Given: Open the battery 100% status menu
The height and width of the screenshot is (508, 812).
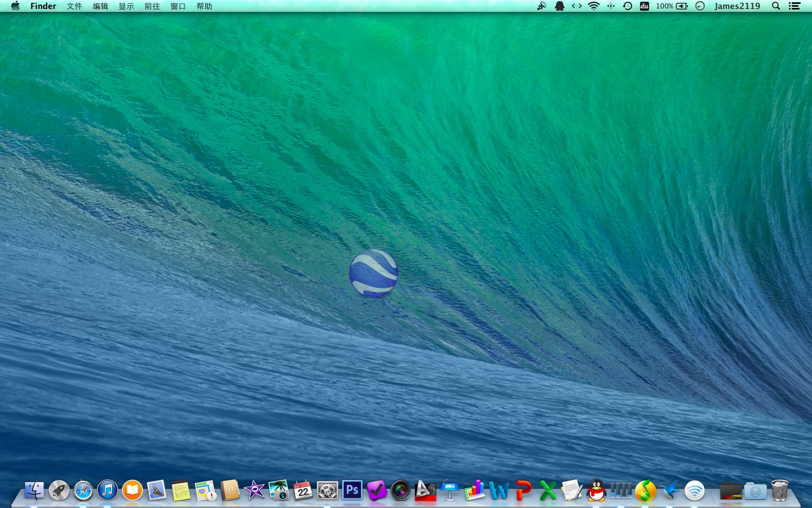Looking at the screenshot, I should [672, 6].
